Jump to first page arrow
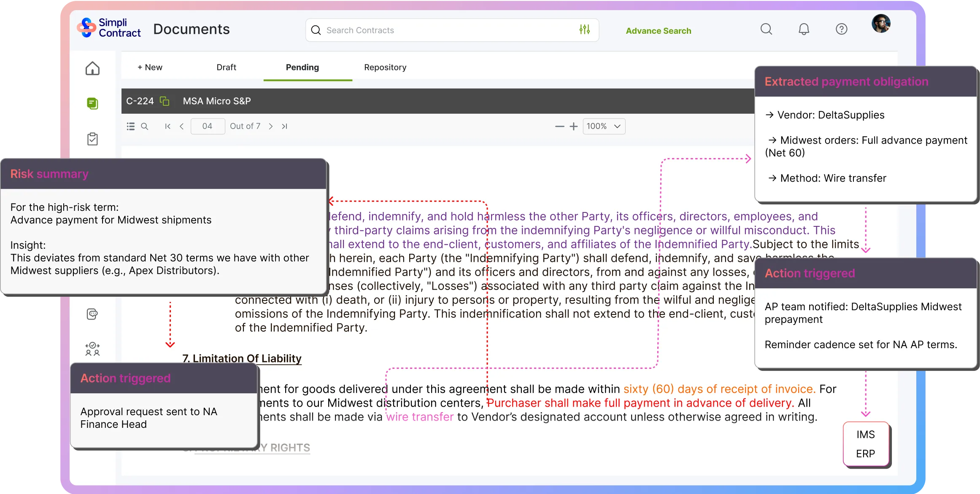This screenshot has height=494, width=980. (167, 126)
